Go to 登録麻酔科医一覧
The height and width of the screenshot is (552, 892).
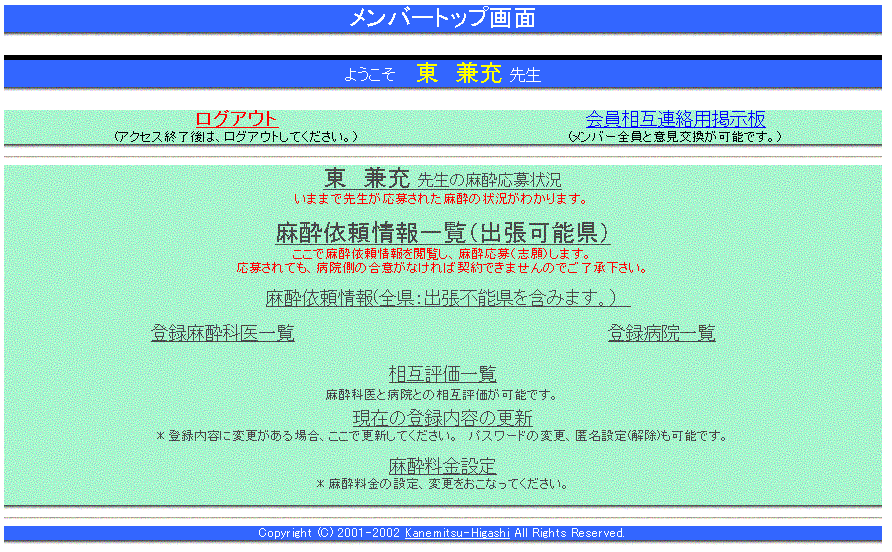coord(222,333)
